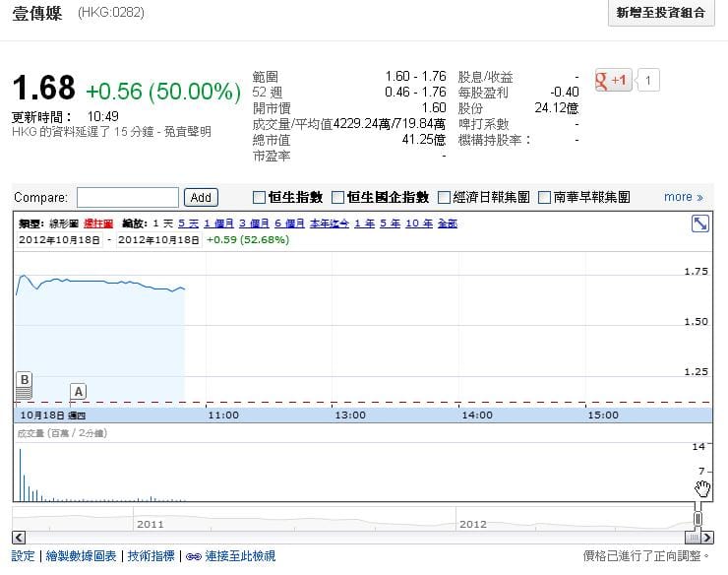Click the Add compare button
The image size is (728, 575).
(x=201, y=198)
